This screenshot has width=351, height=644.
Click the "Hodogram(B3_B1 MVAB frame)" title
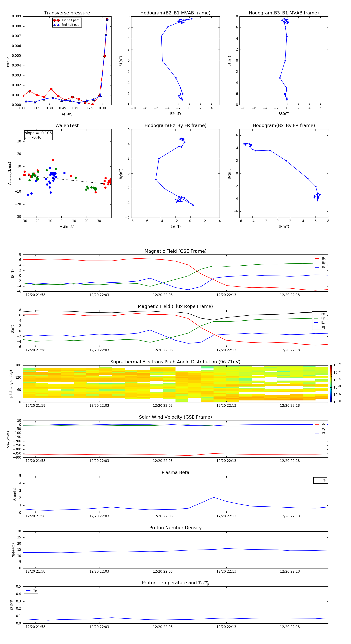click(284, 13)
